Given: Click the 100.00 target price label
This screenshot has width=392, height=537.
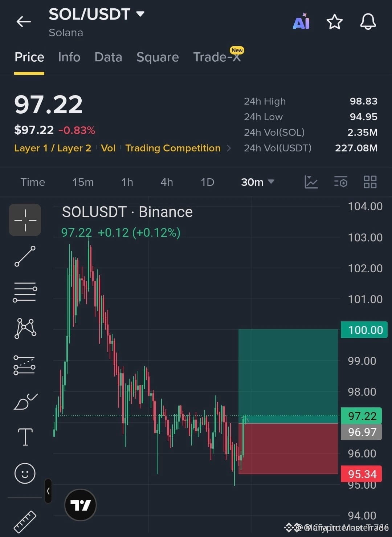Looking at the screenshot, I should [364, 330].
